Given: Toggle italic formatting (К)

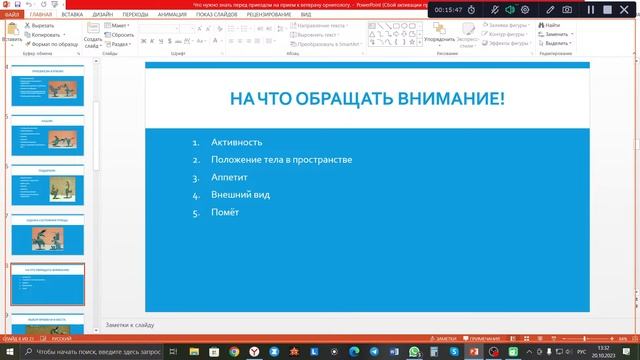Looking at the screenshot, I should coord(152,41).
